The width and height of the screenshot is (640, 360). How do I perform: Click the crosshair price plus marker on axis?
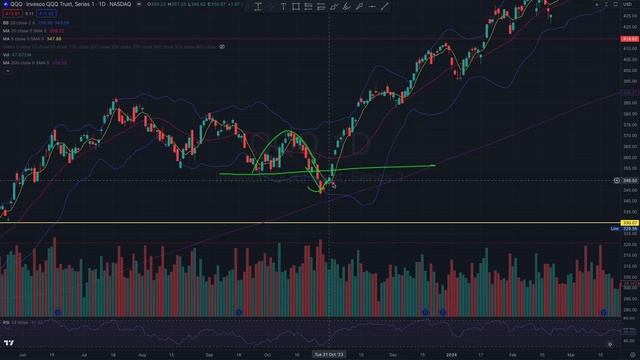[x=616, y=180]
